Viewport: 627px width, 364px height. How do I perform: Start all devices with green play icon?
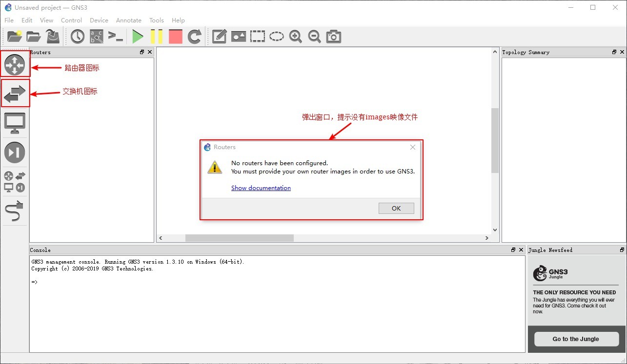tap(138, 37)
